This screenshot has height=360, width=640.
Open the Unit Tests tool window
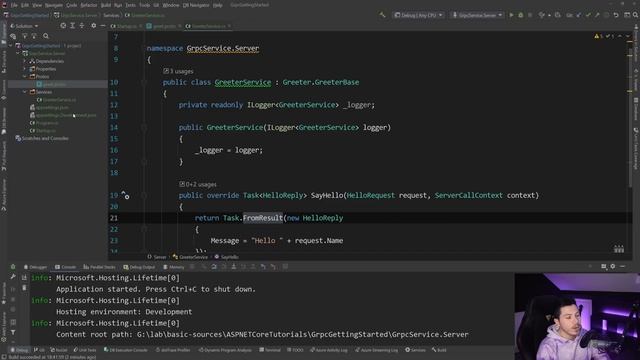point(85,350)
